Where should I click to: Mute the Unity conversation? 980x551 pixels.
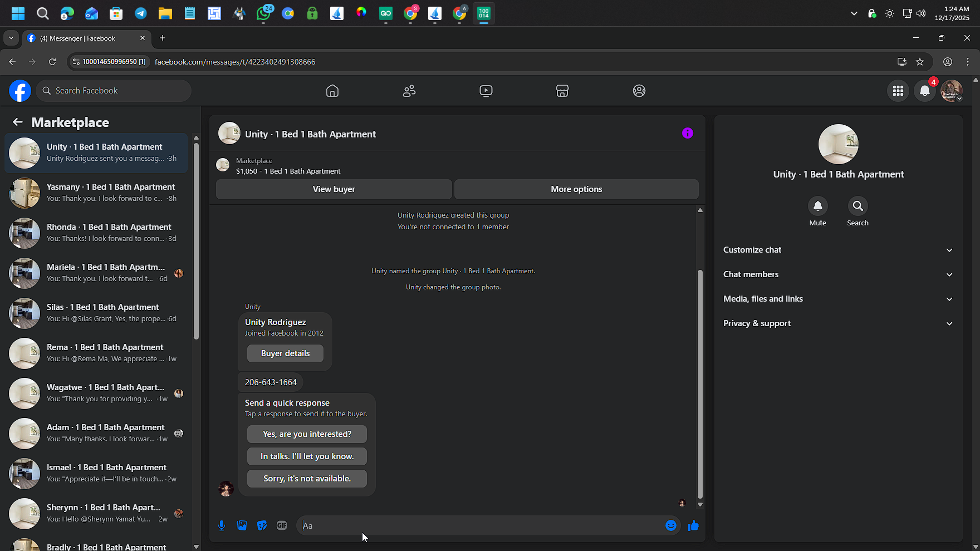coord(818,206)
